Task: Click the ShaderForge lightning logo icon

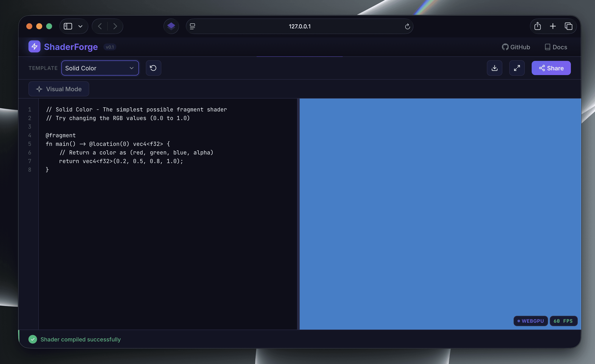Action: click(34, 46)
